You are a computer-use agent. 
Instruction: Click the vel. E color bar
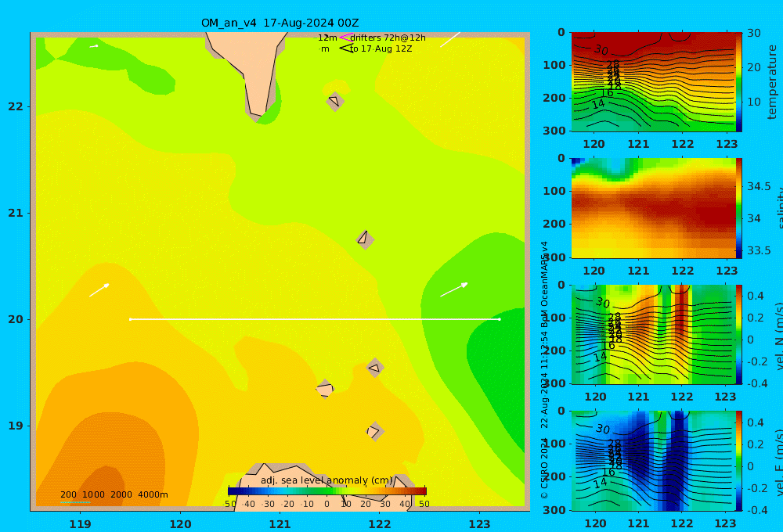point(739,461)
